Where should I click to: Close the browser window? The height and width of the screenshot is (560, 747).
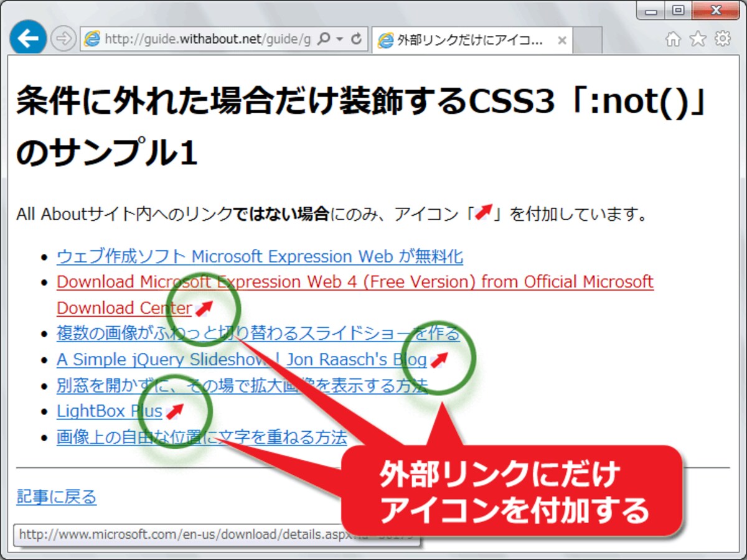tap(715, 11)
